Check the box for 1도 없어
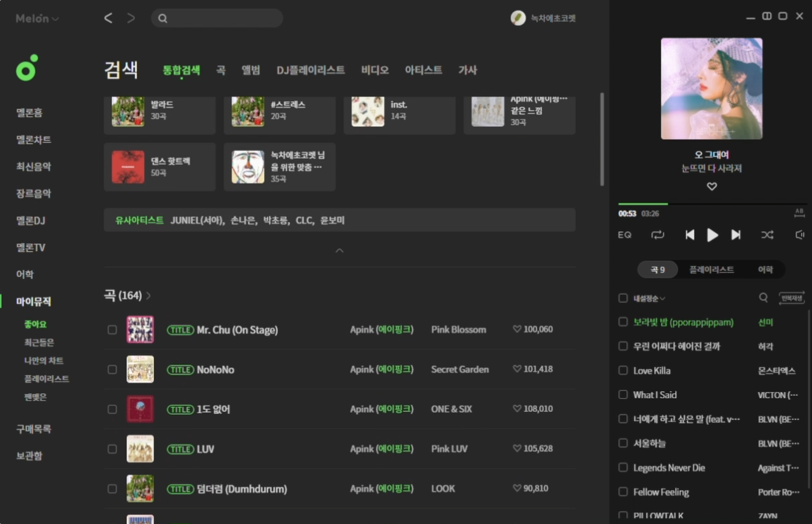 pos(112,409)
